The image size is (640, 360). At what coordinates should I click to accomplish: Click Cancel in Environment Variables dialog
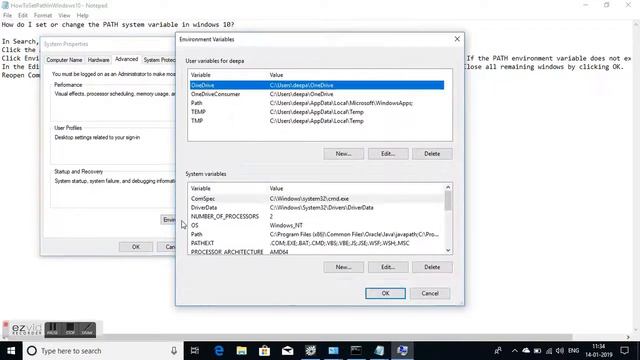(x=430, y=293)
